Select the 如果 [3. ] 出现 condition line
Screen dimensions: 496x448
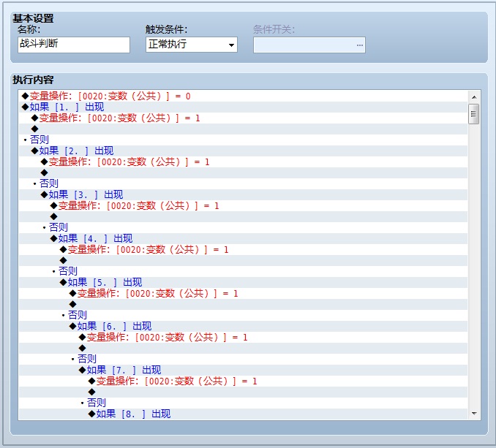(243, 195)
